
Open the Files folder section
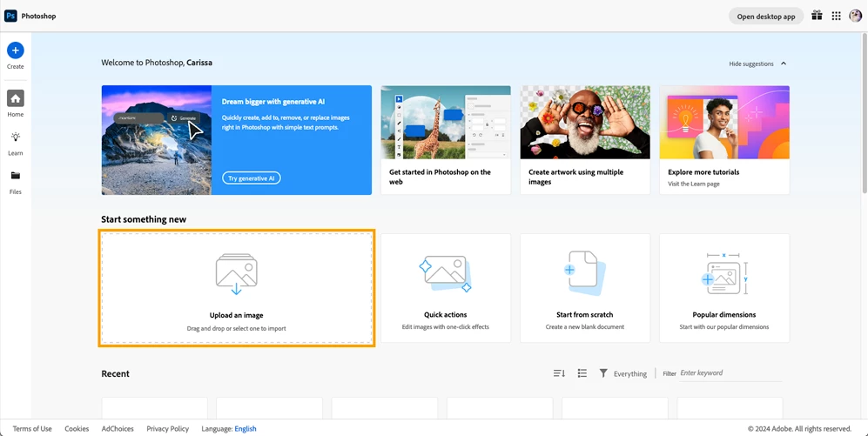pos(16,182)
